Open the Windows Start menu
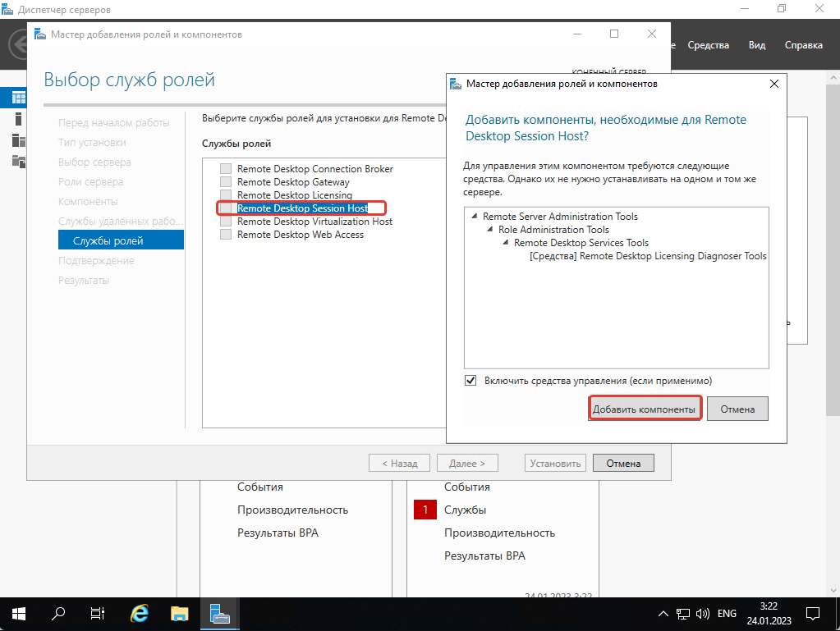 coord(17,613)
